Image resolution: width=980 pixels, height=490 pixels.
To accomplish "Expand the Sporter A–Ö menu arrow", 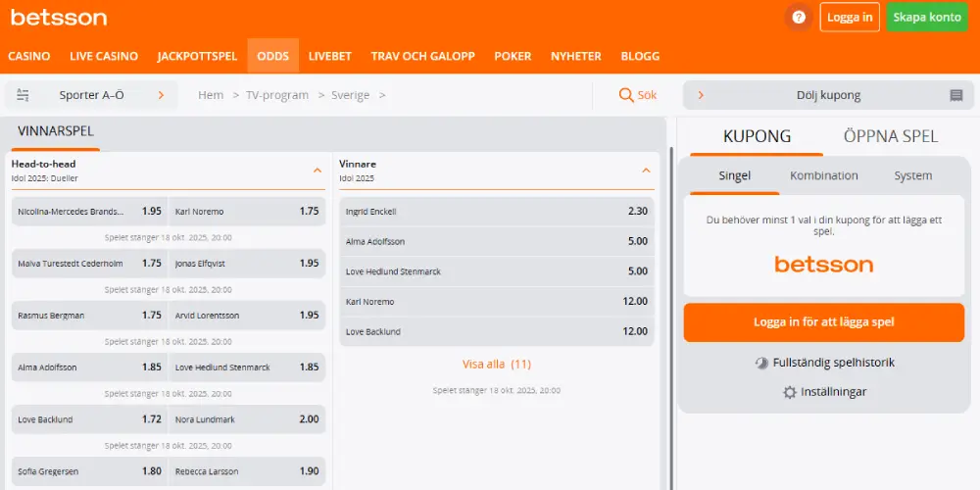I will click(x=161, y=95).
